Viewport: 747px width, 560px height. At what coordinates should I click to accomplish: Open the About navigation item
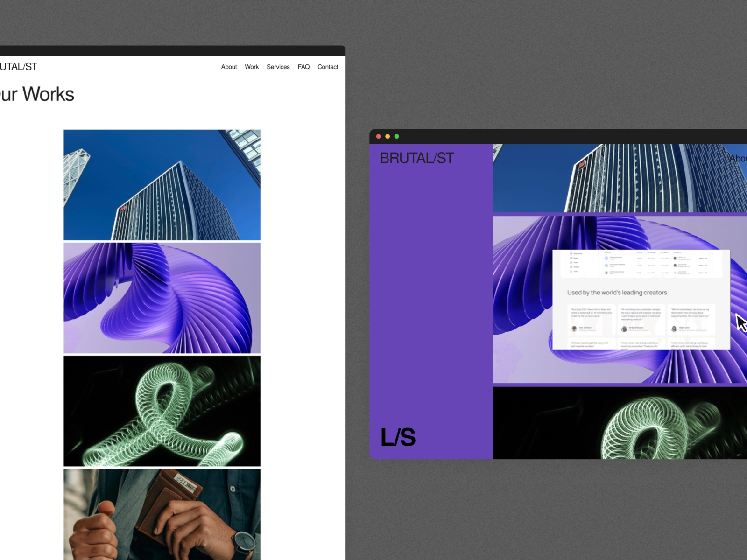[x=229, y=67]
